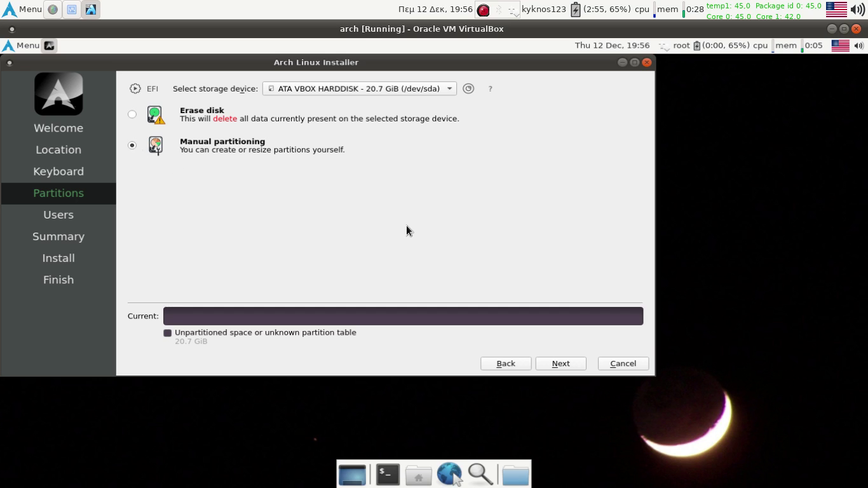
Task: Click the host cpu monitor graph
Action: tap(654, 10)
